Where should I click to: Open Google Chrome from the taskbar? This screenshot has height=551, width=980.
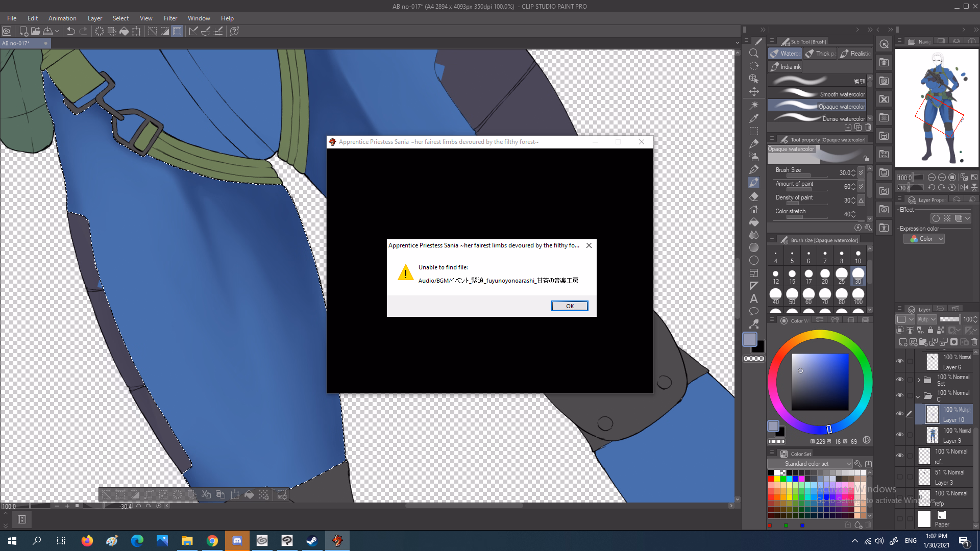coord(212,541)
